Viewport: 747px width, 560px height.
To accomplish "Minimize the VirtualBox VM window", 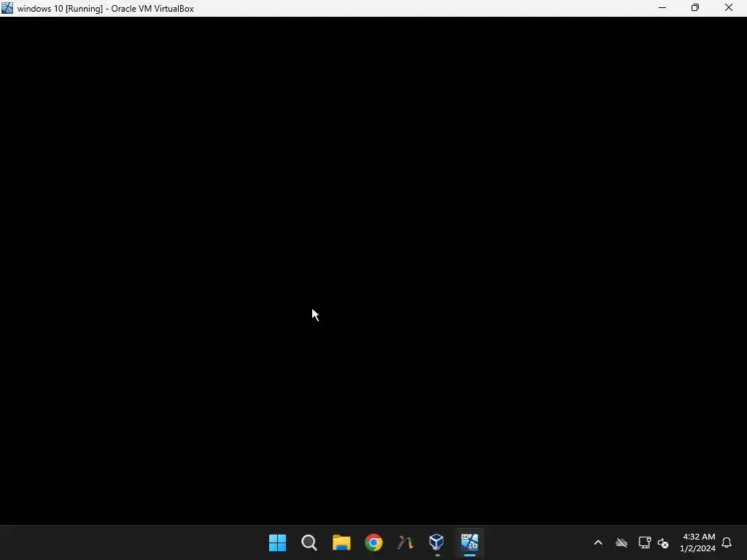I will coord(662,8).
